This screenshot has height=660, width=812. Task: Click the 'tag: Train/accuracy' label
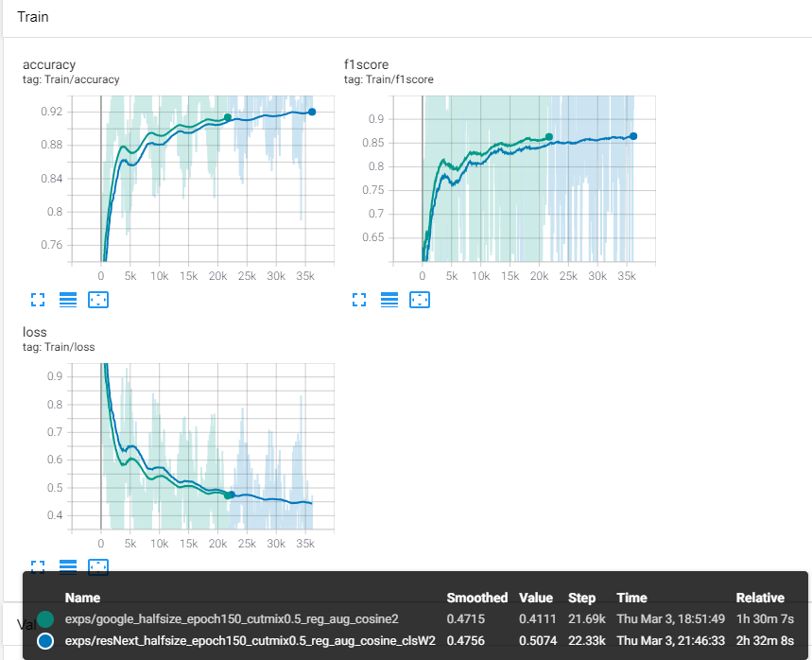(71, 79)
